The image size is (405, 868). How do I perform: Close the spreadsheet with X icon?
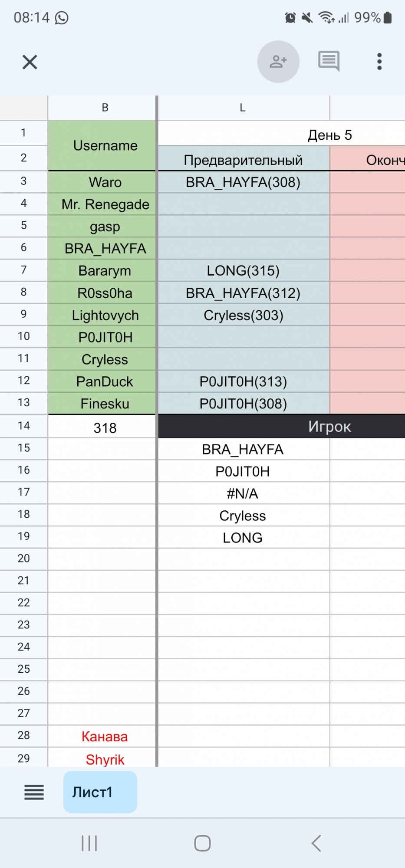click(x=30, y=62)
